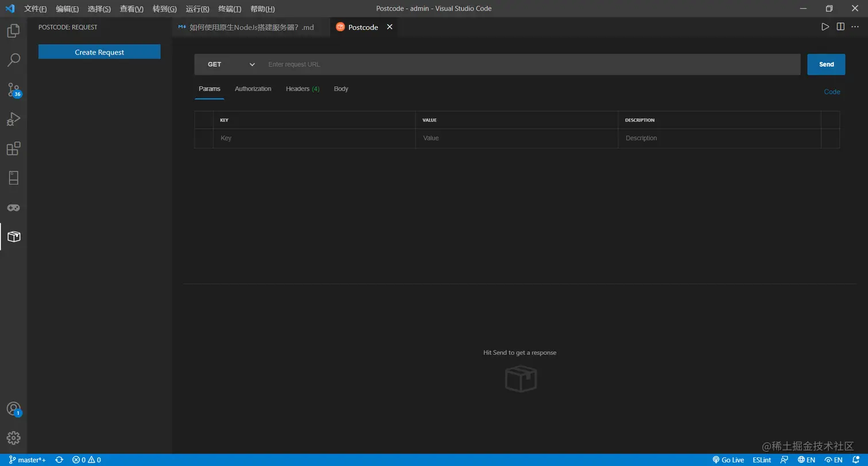The width and height of the screenshot is (868, 466).
Task: Open the game controller icon view
Action: 13,207
